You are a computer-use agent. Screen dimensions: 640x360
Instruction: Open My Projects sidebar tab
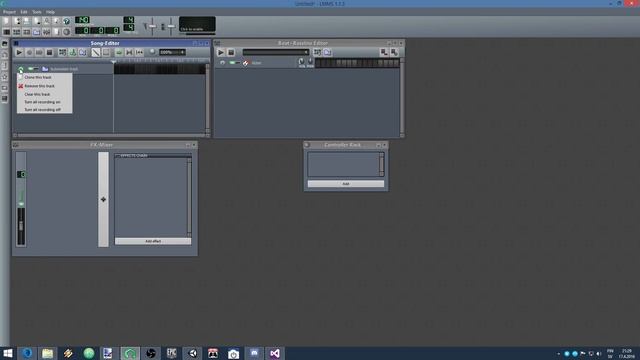coord(4,55)
